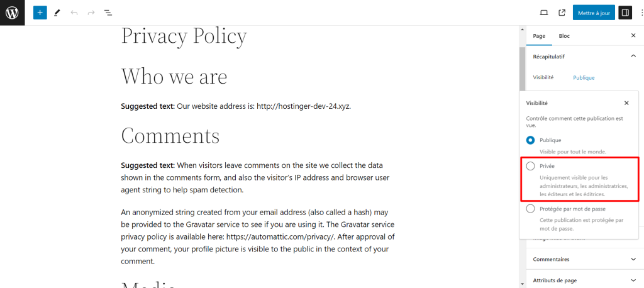
Task: Click the Redo arrow icon
Action: tap(91, 13)
